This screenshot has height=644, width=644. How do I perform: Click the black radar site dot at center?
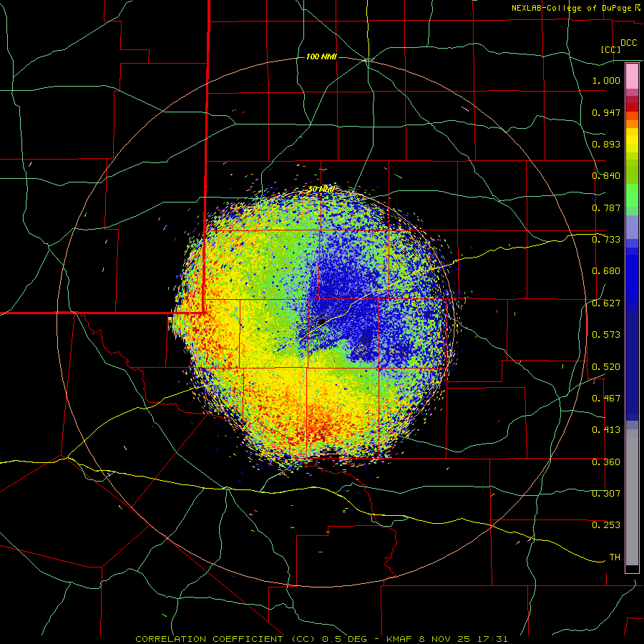pyautogui.click(x=322, y=321)
